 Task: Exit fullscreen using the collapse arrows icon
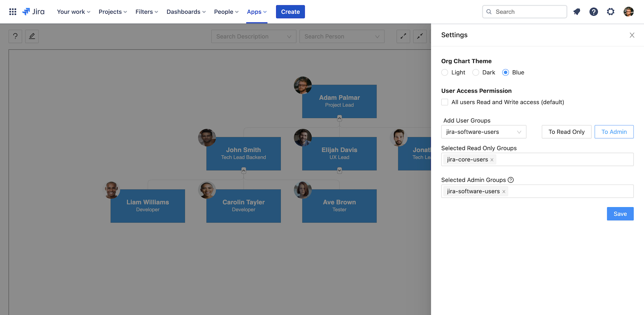pyautogui.click(x=420, y=36)
